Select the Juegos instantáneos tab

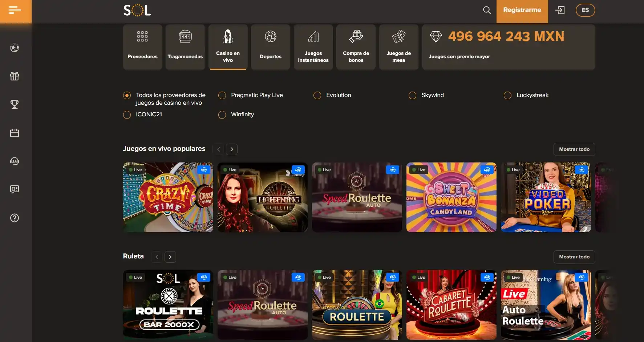coord(313,47)
